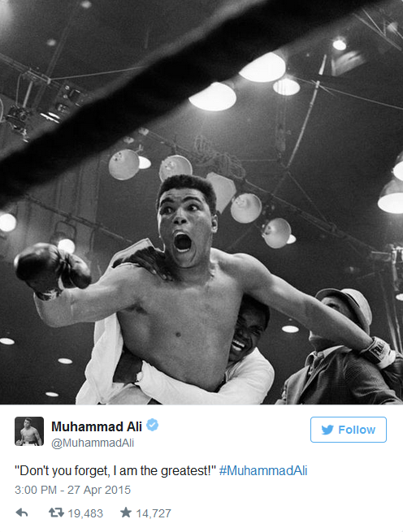Reply to the tweet using the arrow icon
The width and height of the screenshot is (403, 532).
[22, 513]
